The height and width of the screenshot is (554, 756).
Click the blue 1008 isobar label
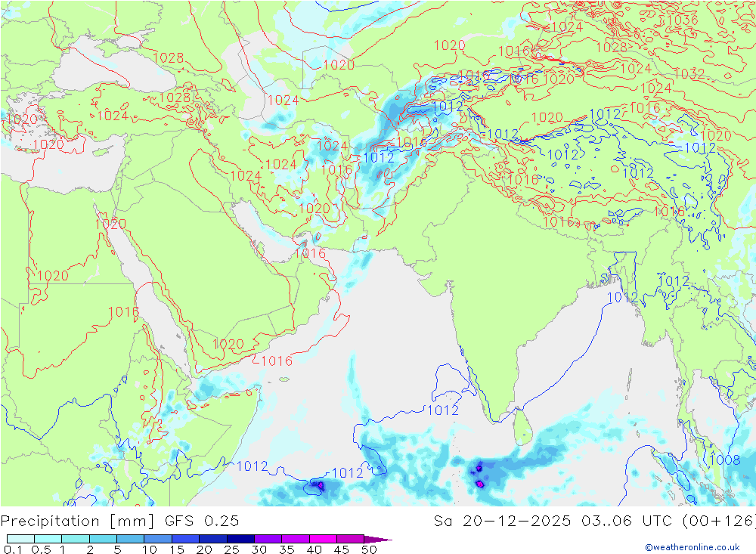(x=725, y=460)
